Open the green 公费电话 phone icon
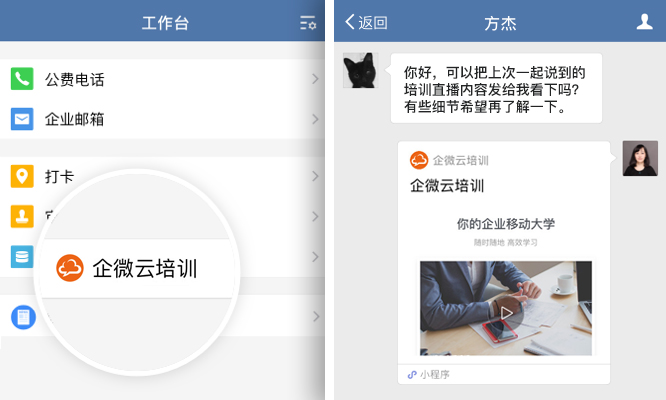The width and height of the screenshot is (666, 400). pyautogui.click(x=22, y=79)
